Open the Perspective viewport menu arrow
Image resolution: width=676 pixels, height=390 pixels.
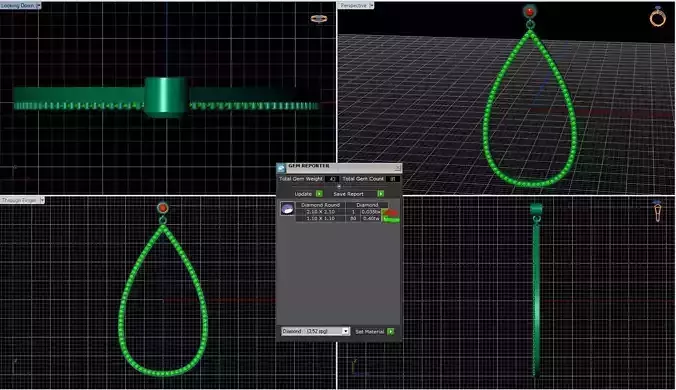coord(371,6)
